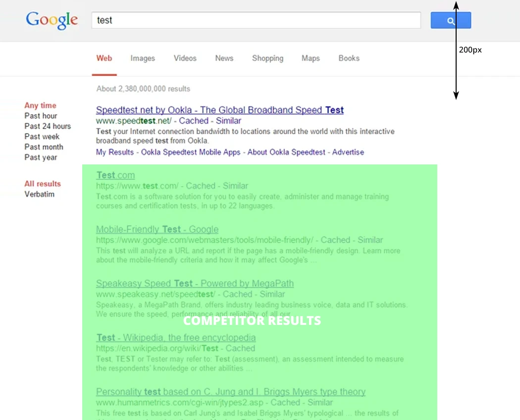The height and width of the screenshot is (420, 520).
Task: Open Cached link for mobile-friendly result
Action: click(335, 240)
